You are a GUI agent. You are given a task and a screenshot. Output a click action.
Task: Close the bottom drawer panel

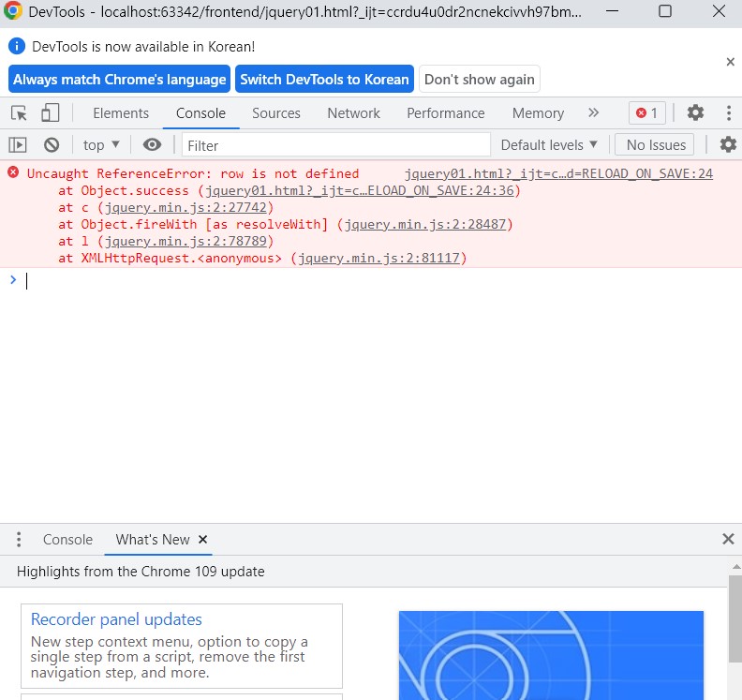(x=728, y=539)
